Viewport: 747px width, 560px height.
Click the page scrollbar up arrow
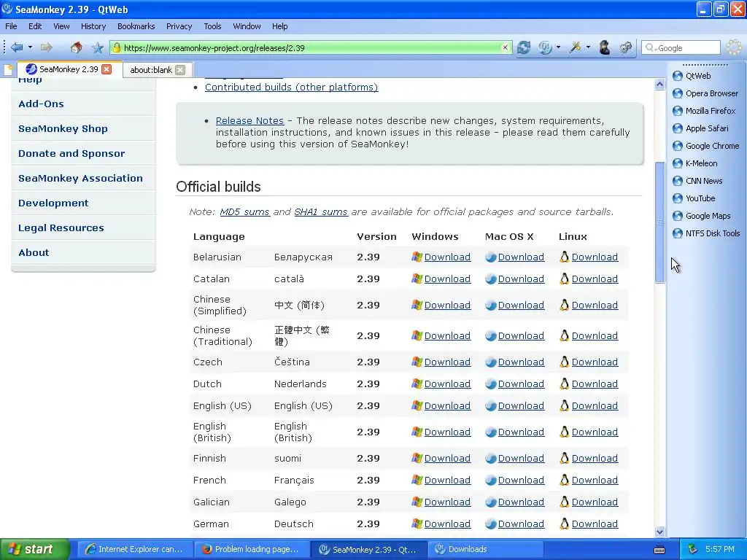(x=659, y=85)
